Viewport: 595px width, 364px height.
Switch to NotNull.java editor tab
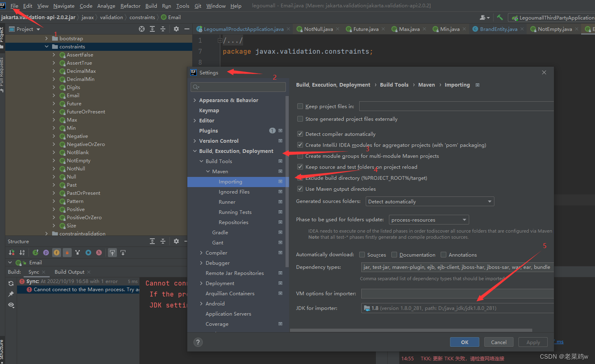click(x=318, y=29)
